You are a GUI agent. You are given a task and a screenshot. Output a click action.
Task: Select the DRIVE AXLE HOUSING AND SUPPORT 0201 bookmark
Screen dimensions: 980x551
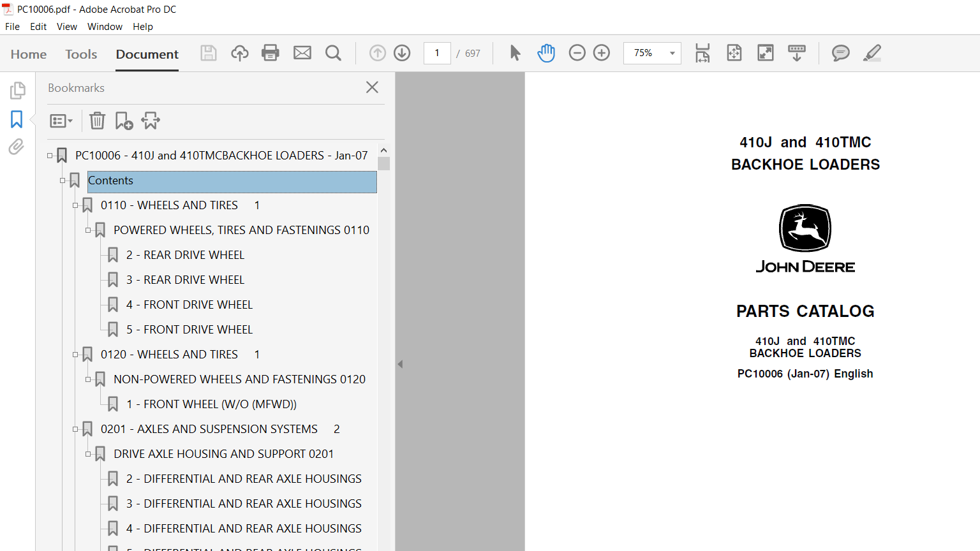coord(223,454)
